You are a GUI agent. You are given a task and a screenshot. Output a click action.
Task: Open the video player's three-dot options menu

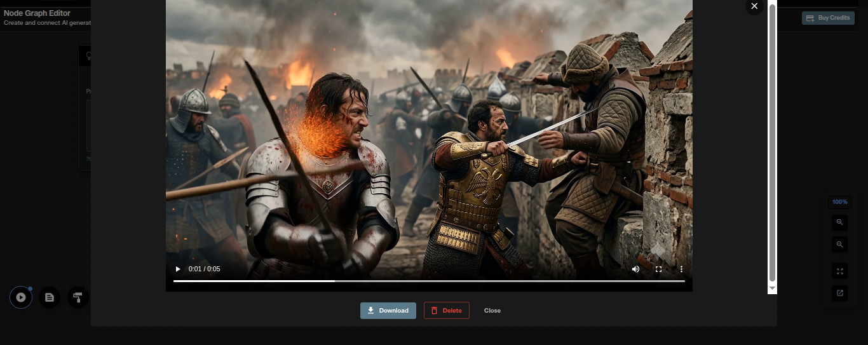(681, 269)
